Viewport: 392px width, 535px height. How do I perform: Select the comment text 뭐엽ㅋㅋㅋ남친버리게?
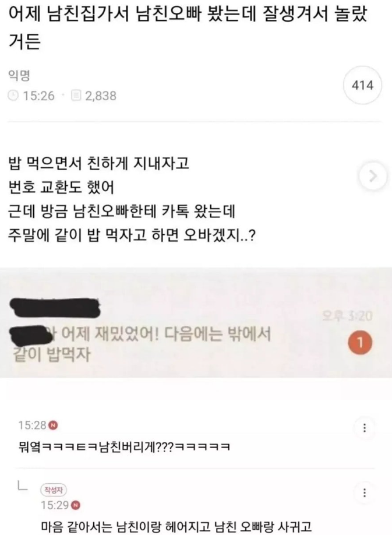pyautogui.click(x=125, y=446)
